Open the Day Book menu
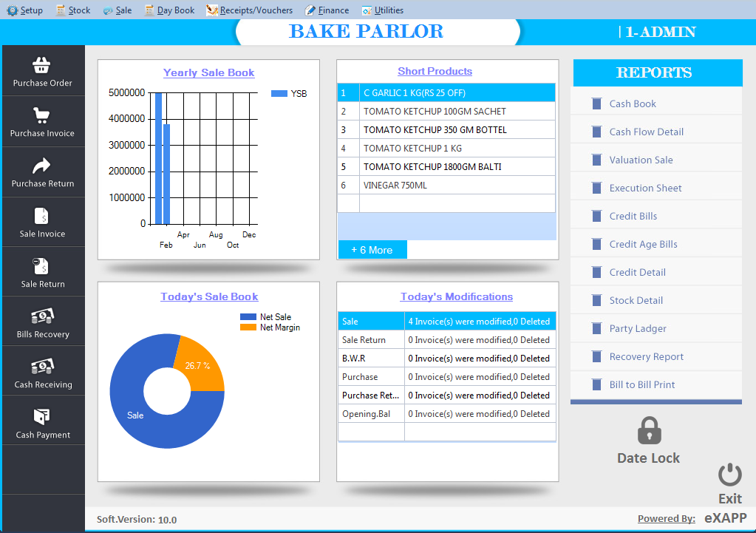This screenshot has width=756, height=533. coord(169,10)
